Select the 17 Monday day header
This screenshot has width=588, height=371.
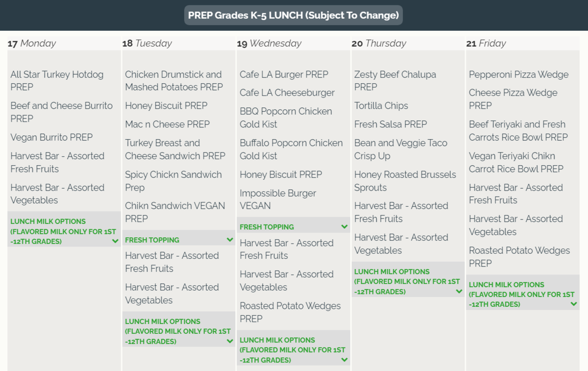click(32, 43)
